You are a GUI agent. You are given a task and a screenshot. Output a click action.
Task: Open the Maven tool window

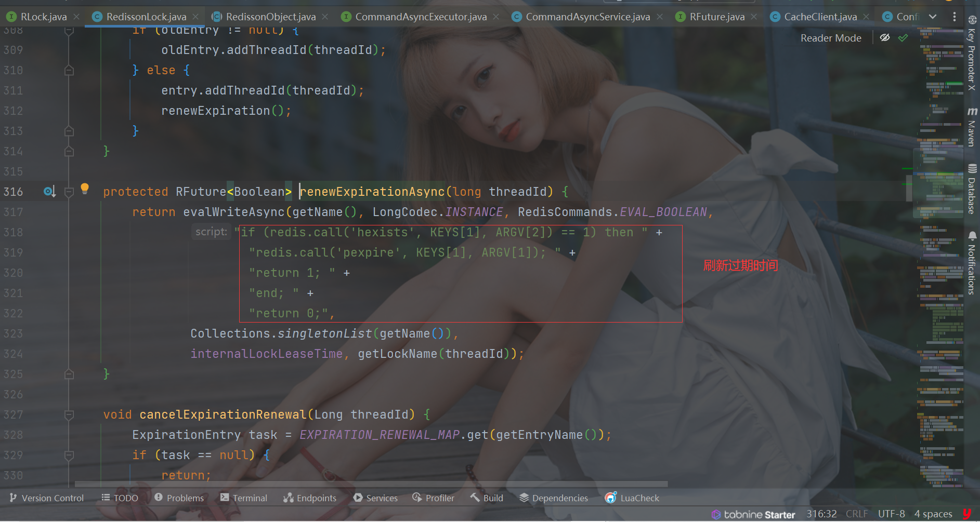pos(971,127)
